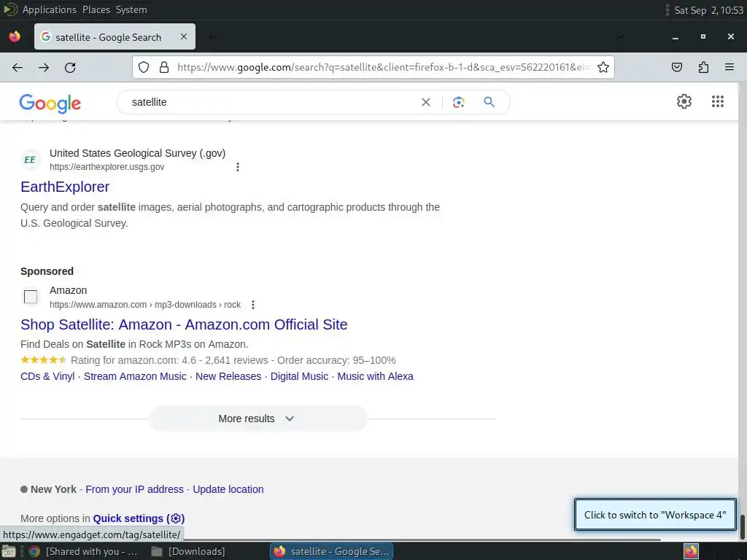Open options for EarthExplorer result
The image size is (747, 560).
pos(238,167)
